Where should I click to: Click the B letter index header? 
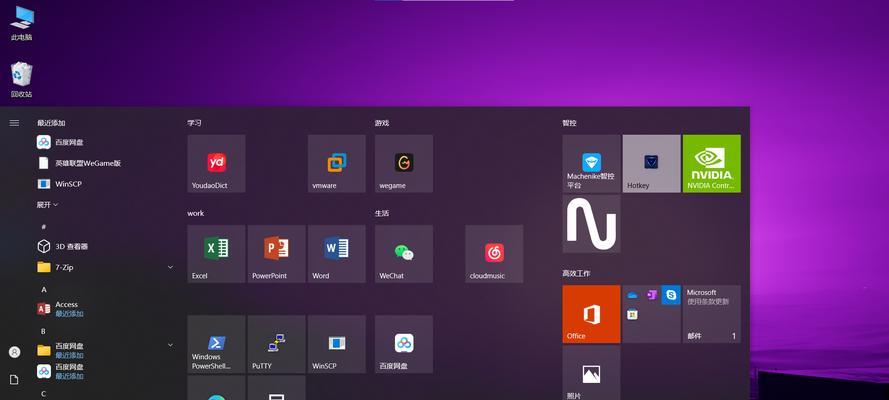pos(44,331)
